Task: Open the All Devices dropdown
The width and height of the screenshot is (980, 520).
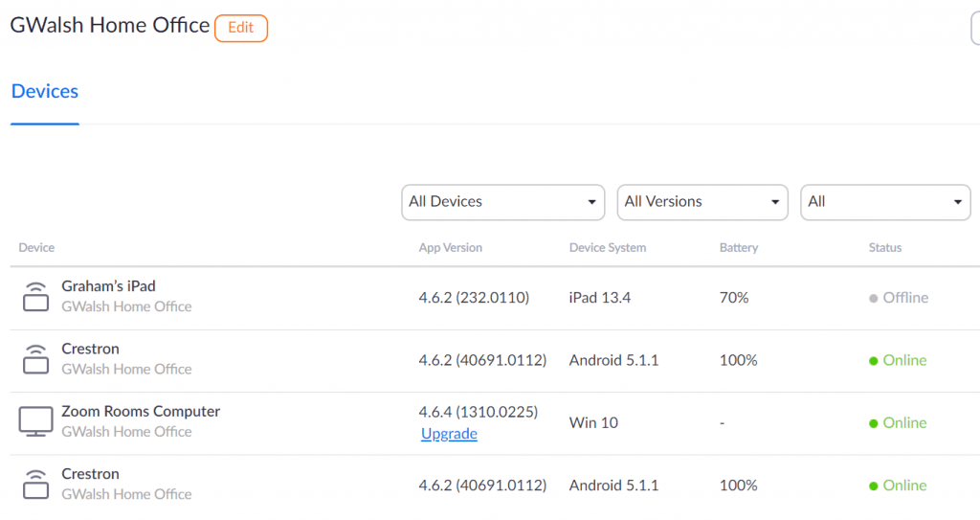Action: pyautogui.click(x=503, y=202)
